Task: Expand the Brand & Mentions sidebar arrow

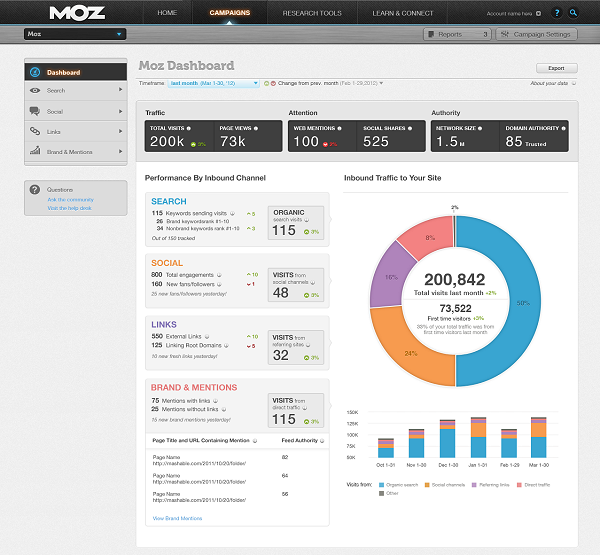Action: click(x=121, y=152)
